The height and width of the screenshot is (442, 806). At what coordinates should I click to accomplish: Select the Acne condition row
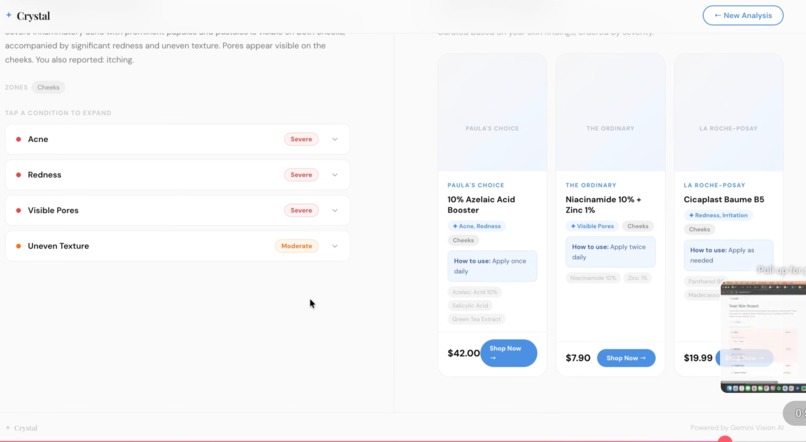click(x=177, y=139)
